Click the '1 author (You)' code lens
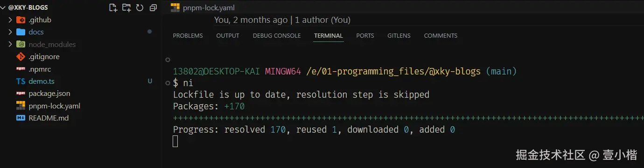Screen dimensions: 644x168 (x=322, y=20)
